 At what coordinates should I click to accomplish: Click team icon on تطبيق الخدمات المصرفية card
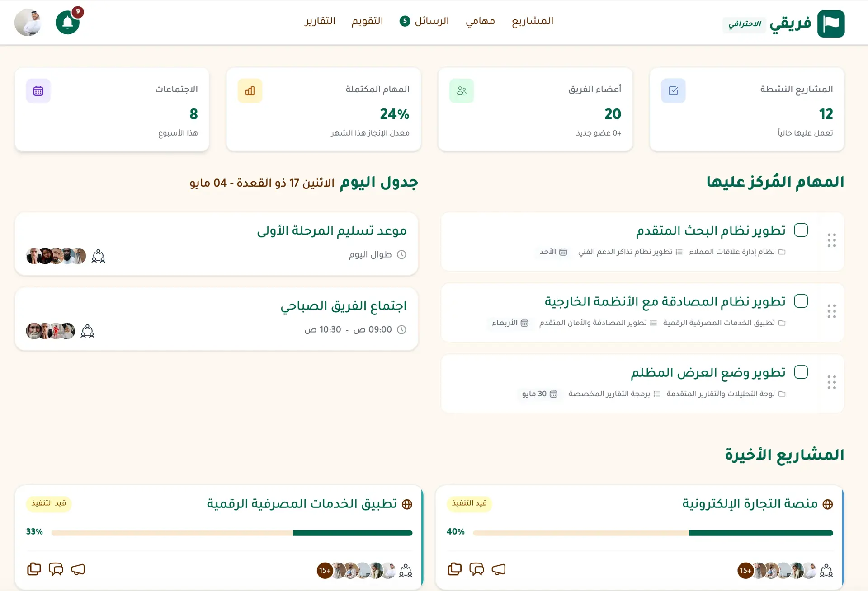(406, 571)
